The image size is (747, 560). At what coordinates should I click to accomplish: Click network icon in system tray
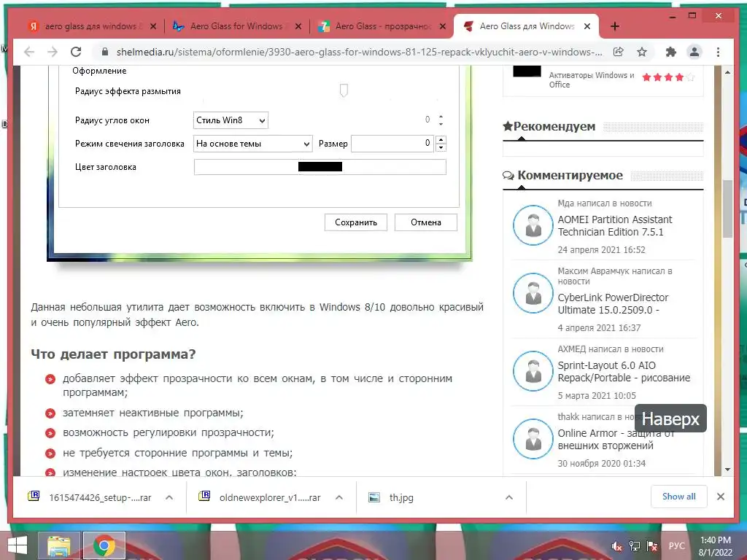click(635, 546)
